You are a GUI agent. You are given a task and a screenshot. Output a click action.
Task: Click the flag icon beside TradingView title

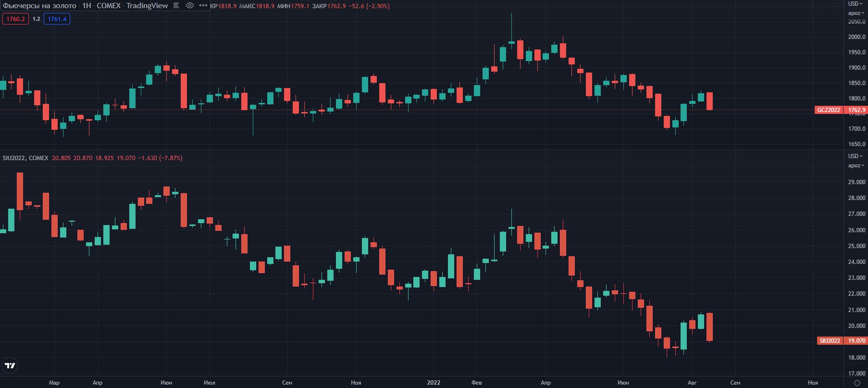176,6
